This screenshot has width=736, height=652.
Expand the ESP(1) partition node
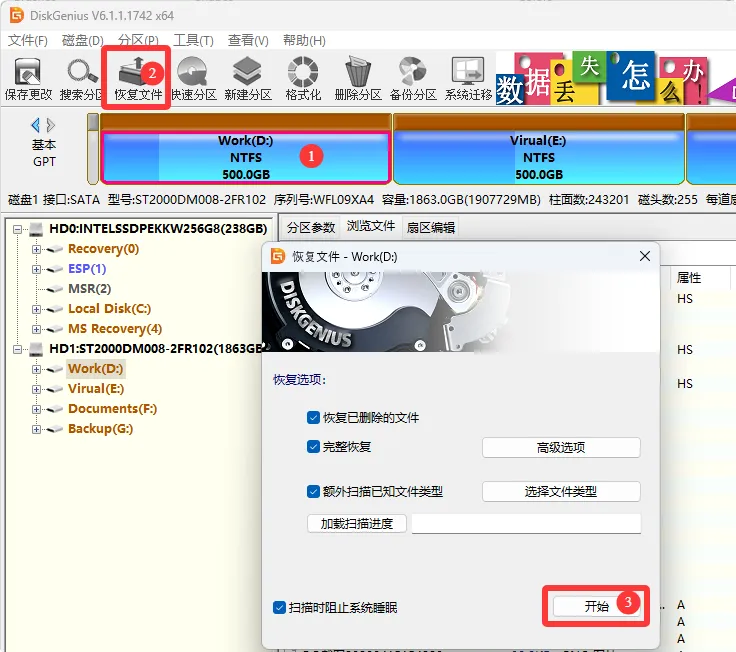tap(36, 269)
